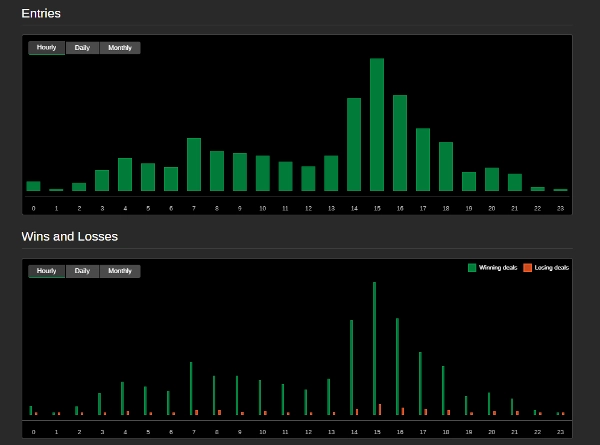Image resolution: width=600 pixels, height=445 pixels.
Task: Switch Entries chart to Monthly view
Action: 120,48
